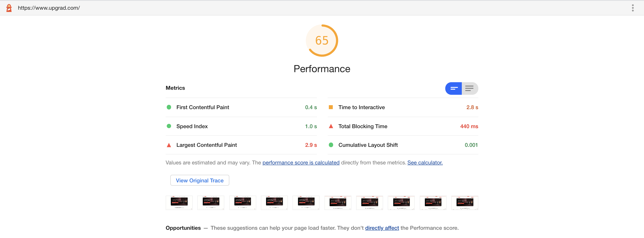This screenshot has width=644, height=238.
Task: Click the green First Contentful Paint indicator
Action: (x=169, y=107)
